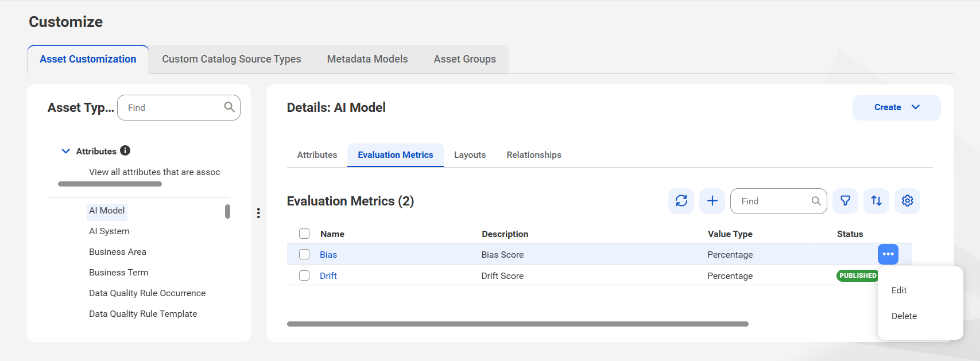This screenshot has width=980, height=361.
Task: Click the horizontal scrollbar under Attributes description
Action: pyautogui.click(x=110, y=184)
